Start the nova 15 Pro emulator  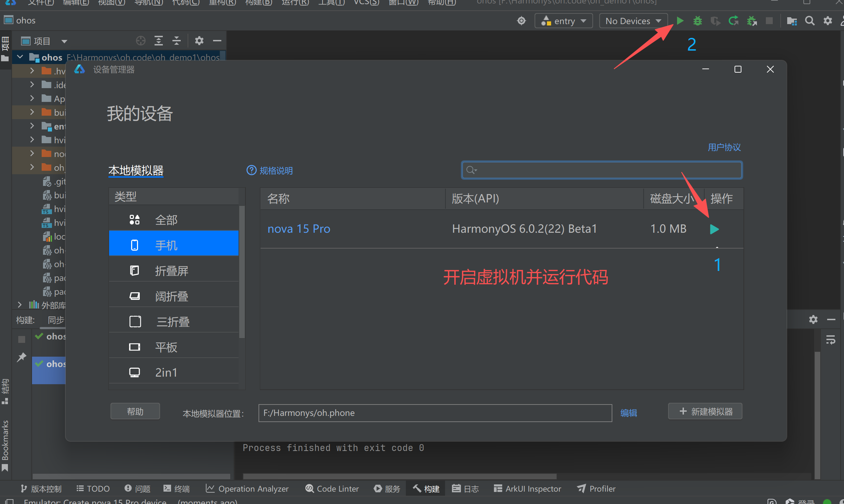(714, 229)
